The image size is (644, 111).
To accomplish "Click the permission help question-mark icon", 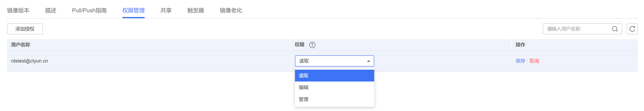I will pos(312,45).
